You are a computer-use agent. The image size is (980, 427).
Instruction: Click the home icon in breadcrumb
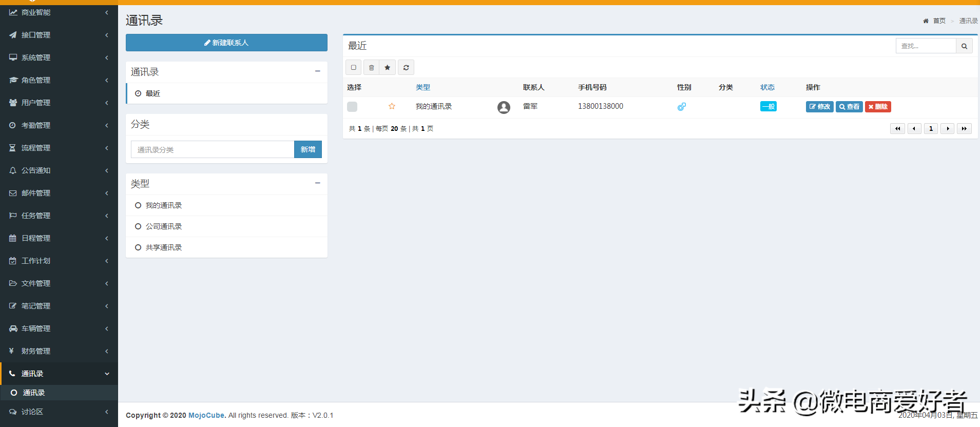(926, 21)
